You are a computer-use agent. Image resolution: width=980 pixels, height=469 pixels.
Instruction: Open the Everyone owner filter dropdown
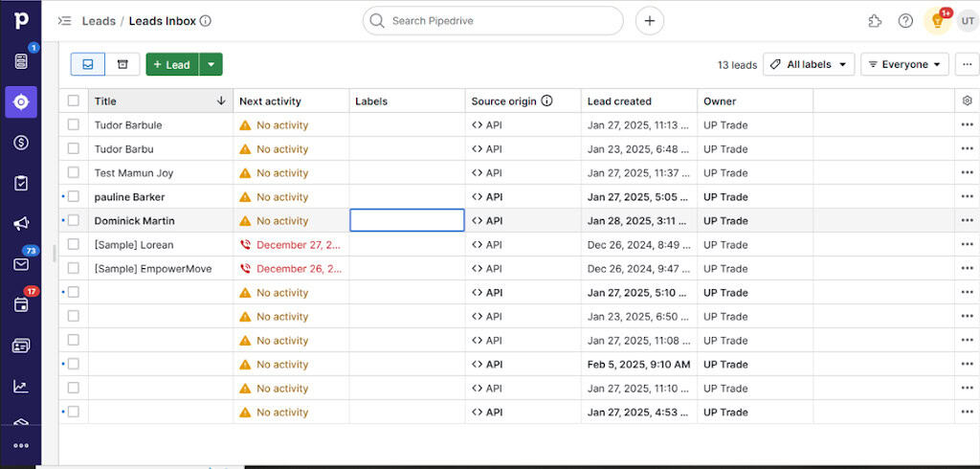pos(904,64)
